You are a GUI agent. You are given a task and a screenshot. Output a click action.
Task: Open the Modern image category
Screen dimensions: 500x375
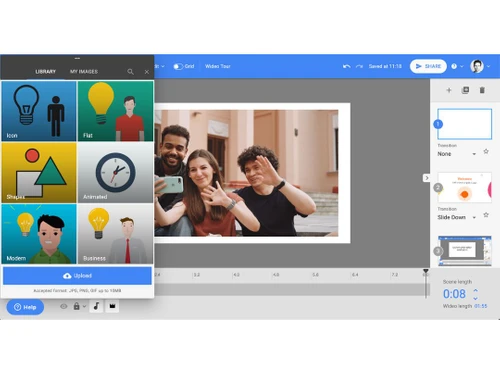pyautogui.click(x=39, y=234)
